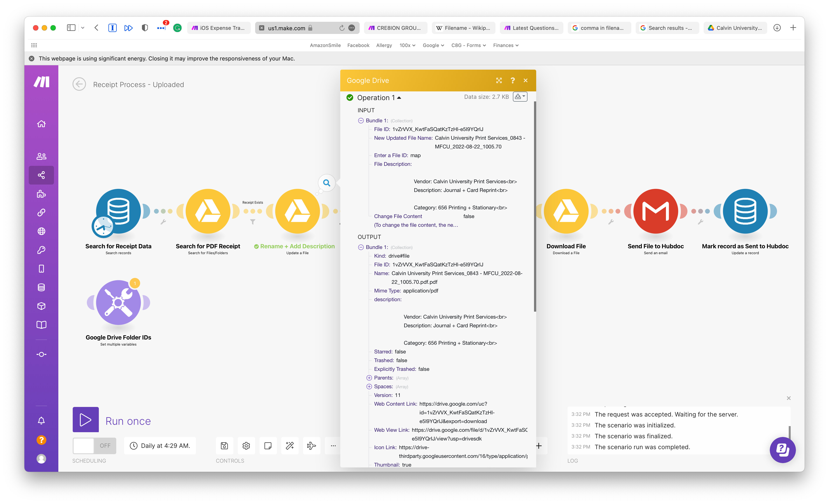829x504 pixels.
Task: Open the notifications bell icon
Action: [x=41, y=421]
